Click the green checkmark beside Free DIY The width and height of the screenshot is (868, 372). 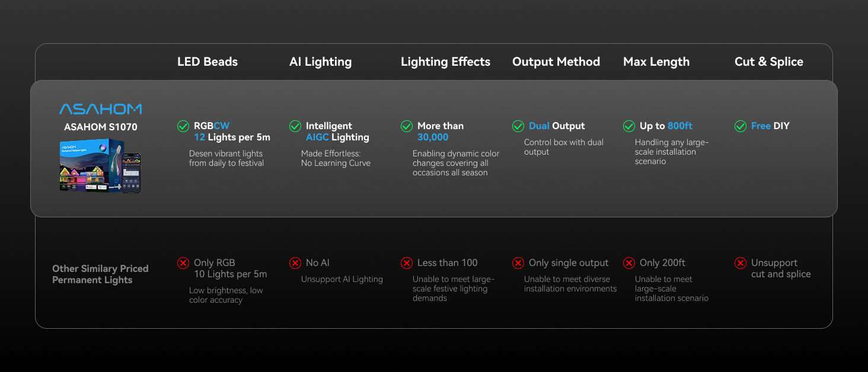click(741, 126)
